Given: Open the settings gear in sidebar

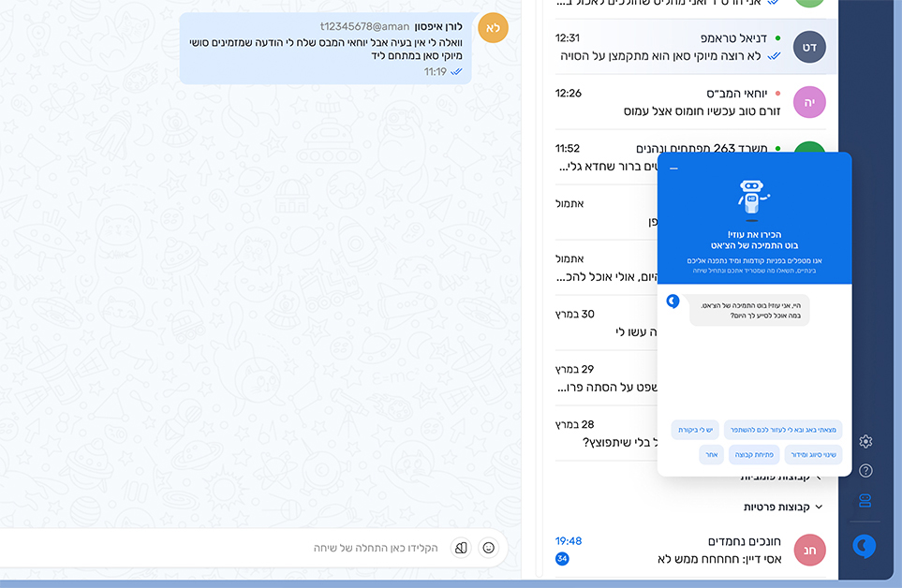Looking at the screenshot, I should [x=865, y=441].
